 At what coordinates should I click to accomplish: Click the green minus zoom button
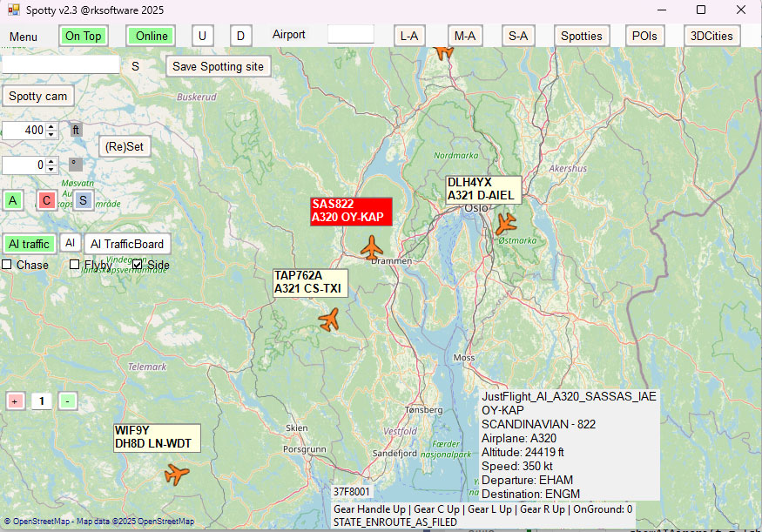coord(68,401)
